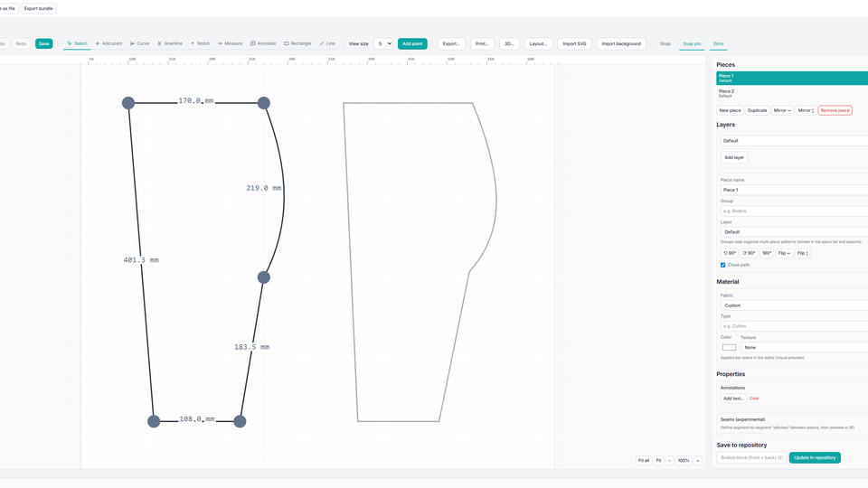Click the zoom in plus button
This screenshot has height=488, width=868.
coord(697,460)
